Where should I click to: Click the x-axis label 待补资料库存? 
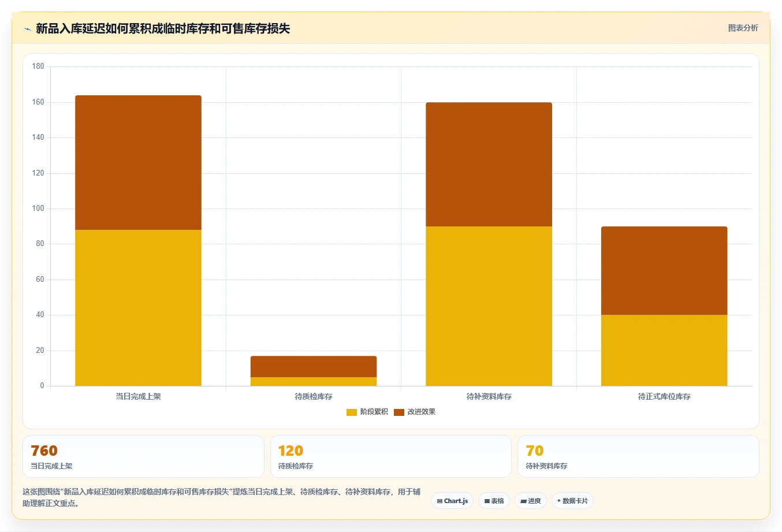click(x=489, y=396)
